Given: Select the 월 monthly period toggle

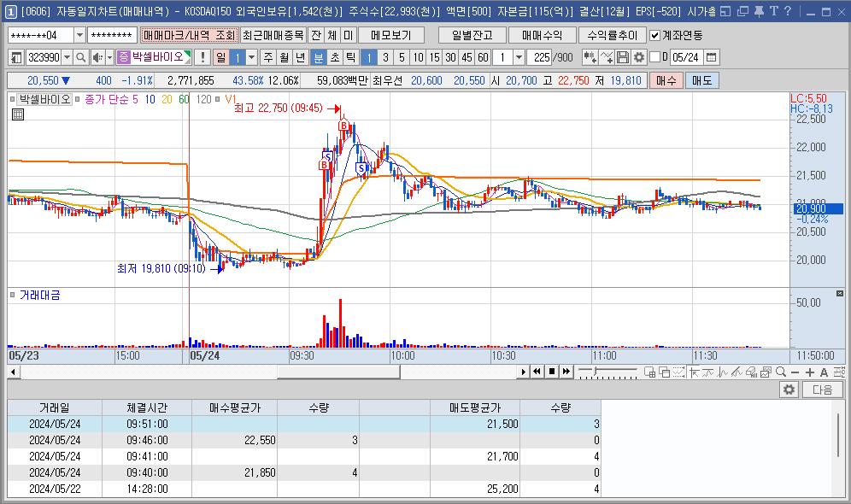Looking at the screenshot, I should [285, 57].
